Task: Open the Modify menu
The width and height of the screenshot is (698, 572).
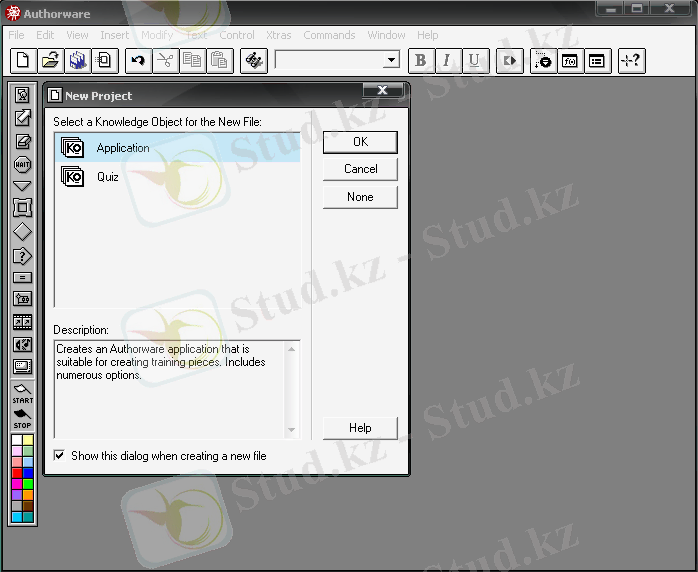Action: [157, 35]
